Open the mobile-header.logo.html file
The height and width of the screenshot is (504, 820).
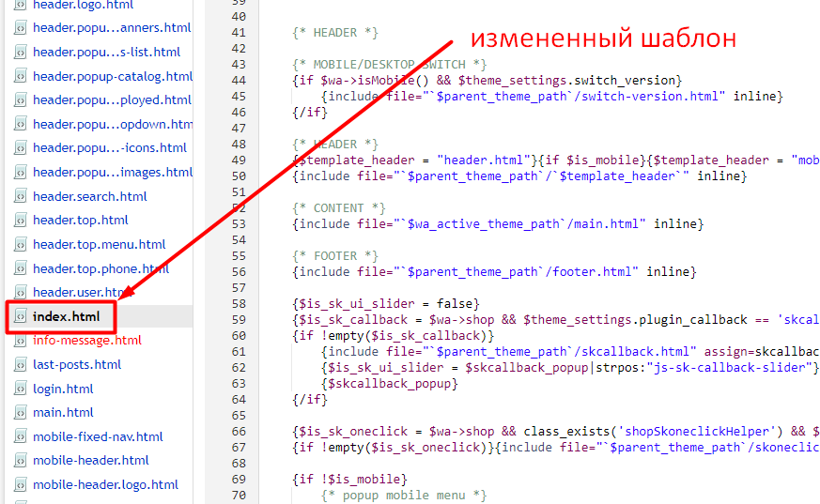point(105,484)
